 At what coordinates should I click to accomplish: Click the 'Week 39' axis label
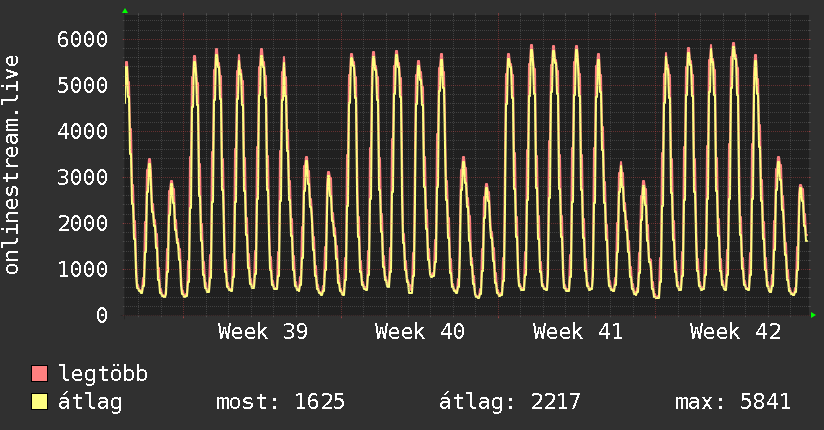263,332
